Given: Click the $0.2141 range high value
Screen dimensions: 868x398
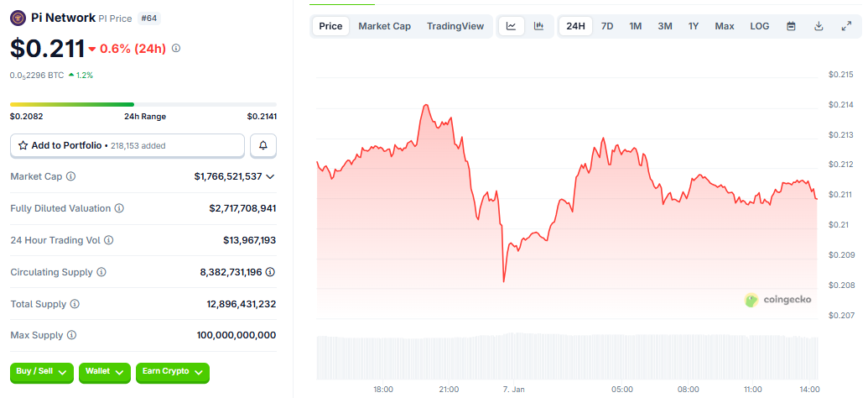Looking at the screenshot, I should click(x=262, y=117).
